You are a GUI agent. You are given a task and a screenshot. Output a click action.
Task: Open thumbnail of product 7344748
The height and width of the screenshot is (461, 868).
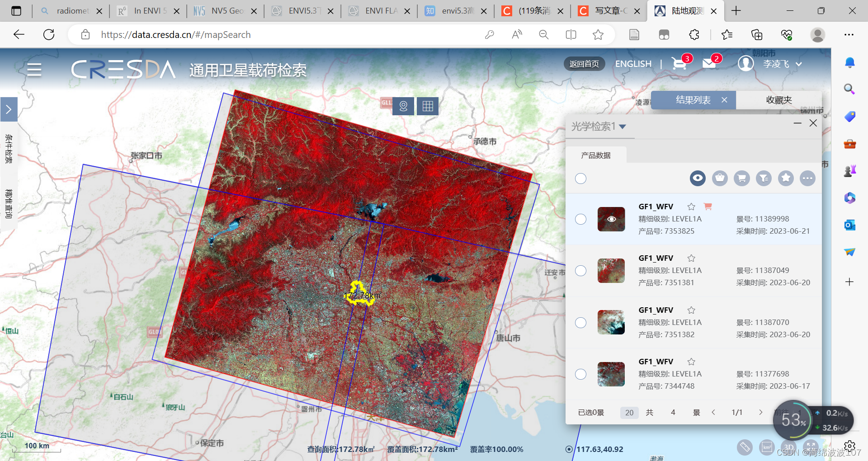(x=611, y=374)
